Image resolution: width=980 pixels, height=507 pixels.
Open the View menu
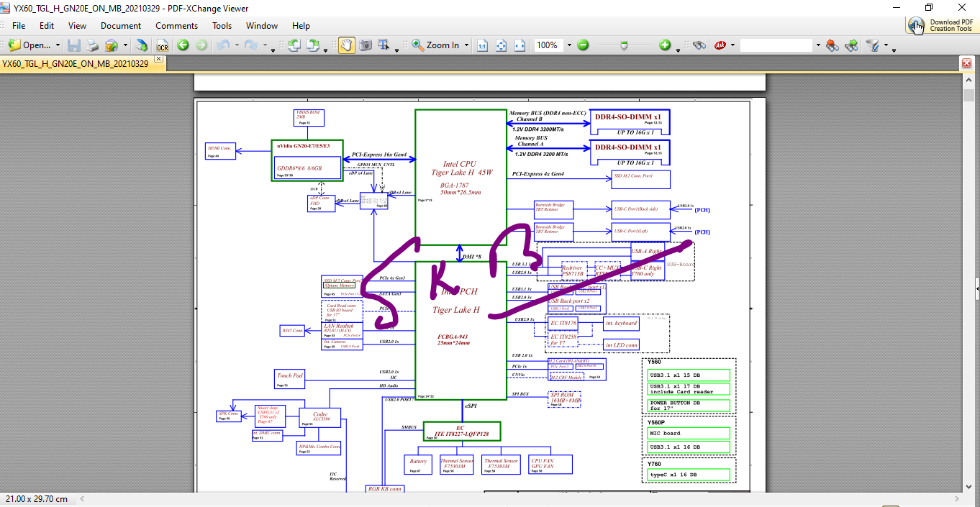coord(77,26)
